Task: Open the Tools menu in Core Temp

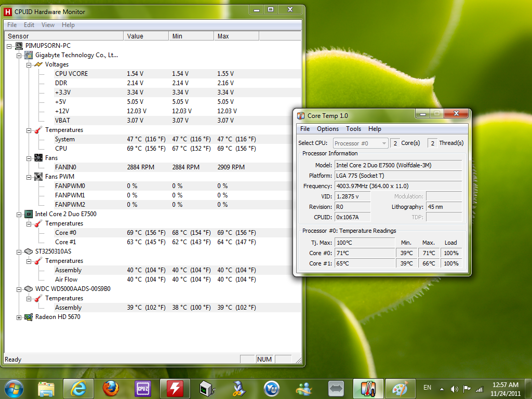Action: tap(353, 129)
